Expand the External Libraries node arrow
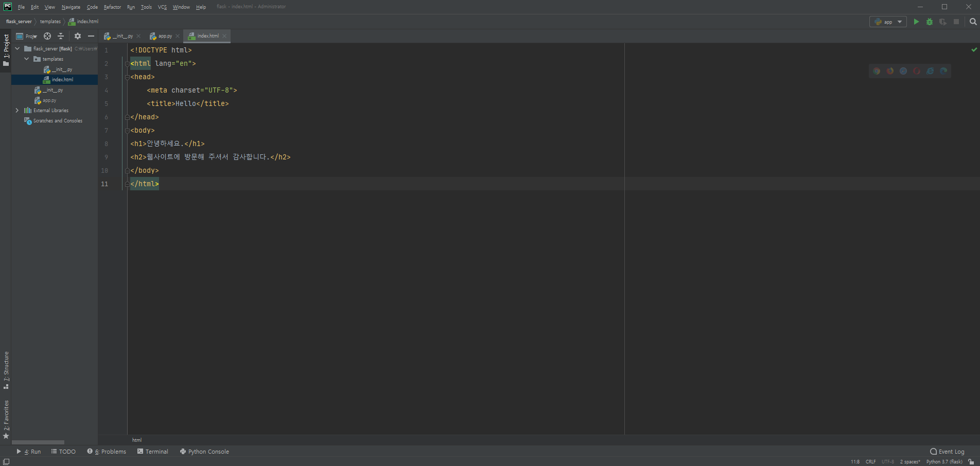 (17, 111)
